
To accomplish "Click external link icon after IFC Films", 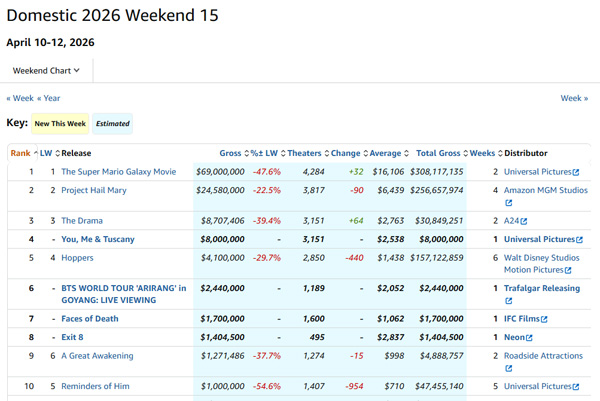I will point(551,320).
